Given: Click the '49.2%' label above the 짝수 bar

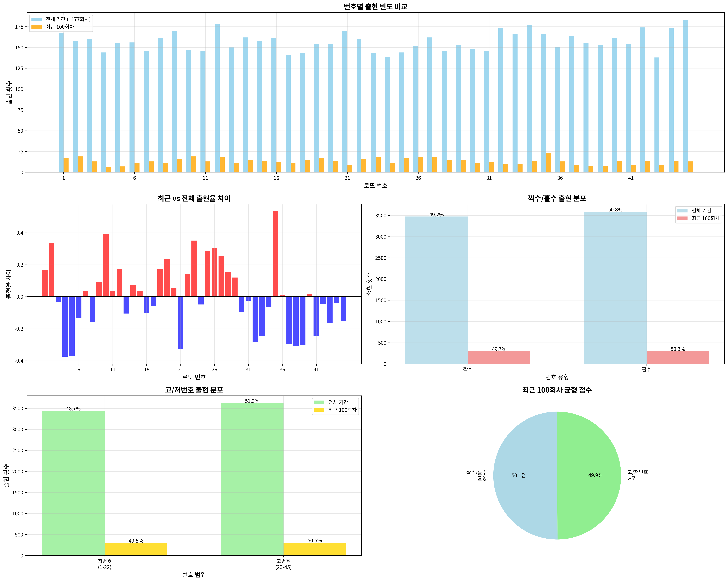Looking at the screenshot, I should coord(436,215).
